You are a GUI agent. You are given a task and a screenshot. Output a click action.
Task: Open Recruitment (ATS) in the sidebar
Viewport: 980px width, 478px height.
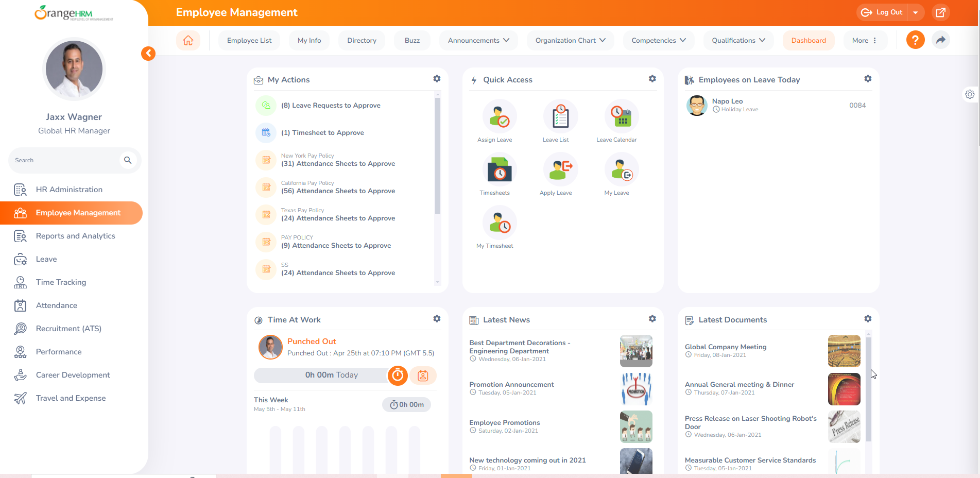tap(68, 329)
